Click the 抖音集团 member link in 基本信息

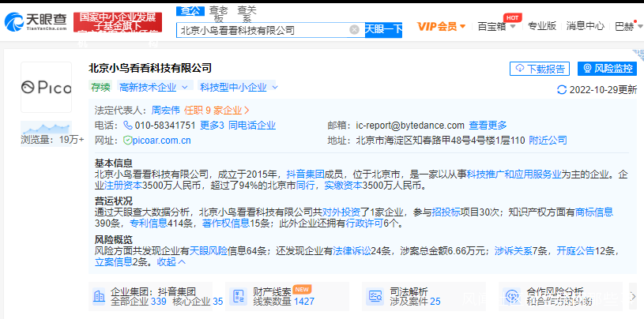[x=305, y=174]
